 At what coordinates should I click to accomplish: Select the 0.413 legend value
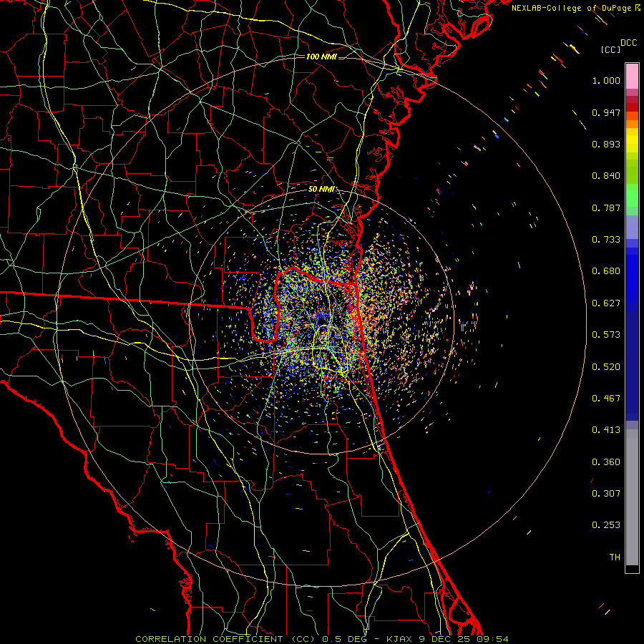[606, 430]
